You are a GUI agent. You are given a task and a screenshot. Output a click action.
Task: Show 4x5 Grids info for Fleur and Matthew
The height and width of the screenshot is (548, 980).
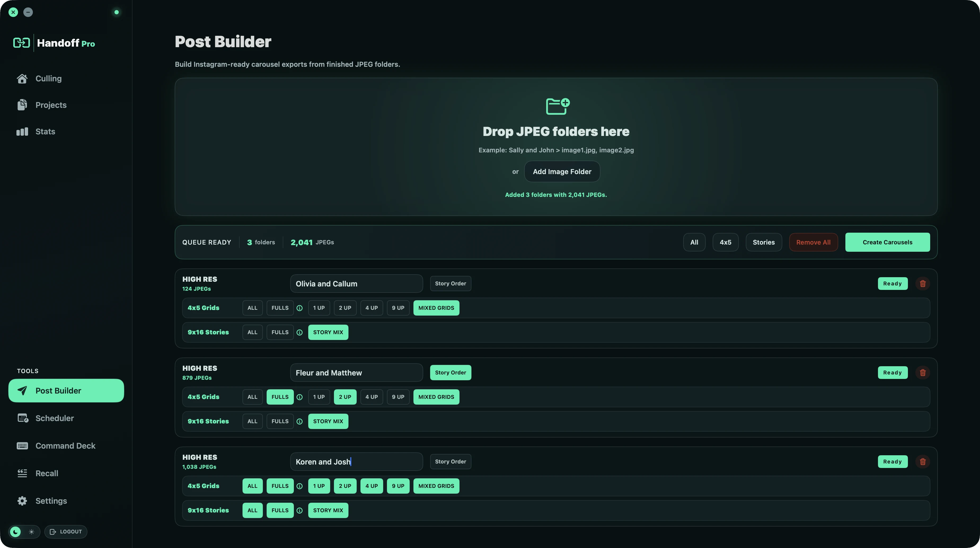[x=300, y=397]
